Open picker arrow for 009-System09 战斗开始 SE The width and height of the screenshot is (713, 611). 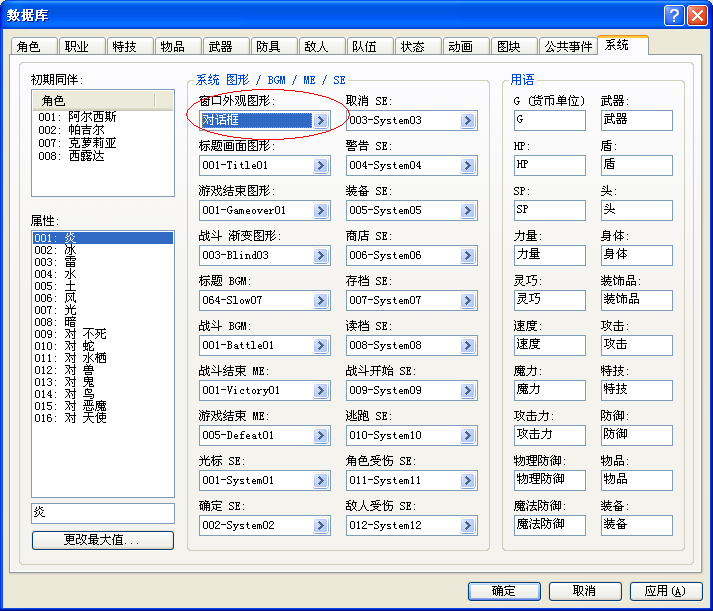click(468, 390)
